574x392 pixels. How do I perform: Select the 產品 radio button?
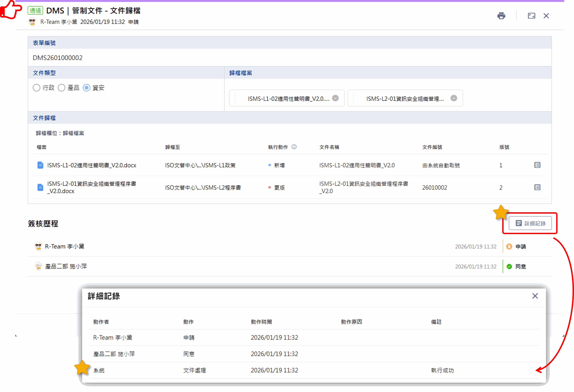point(61,88)
